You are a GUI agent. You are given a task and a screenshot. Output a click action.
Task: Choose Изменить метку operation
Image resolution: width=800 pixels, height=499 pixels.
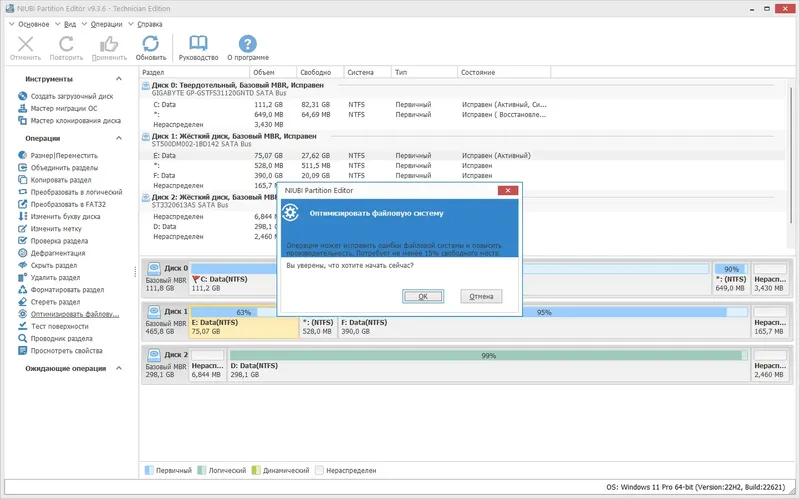49,229
